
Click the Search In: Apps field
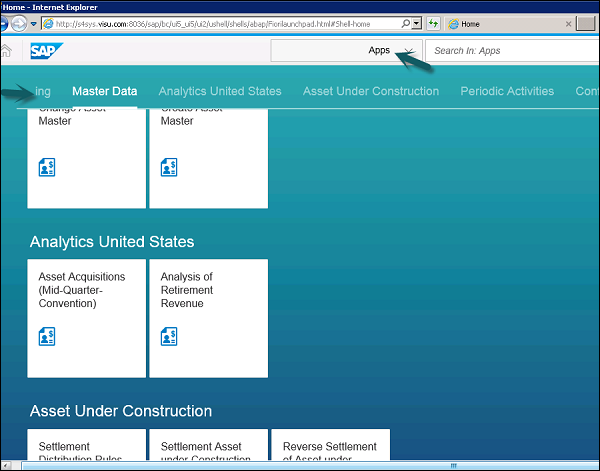(512, 51)
